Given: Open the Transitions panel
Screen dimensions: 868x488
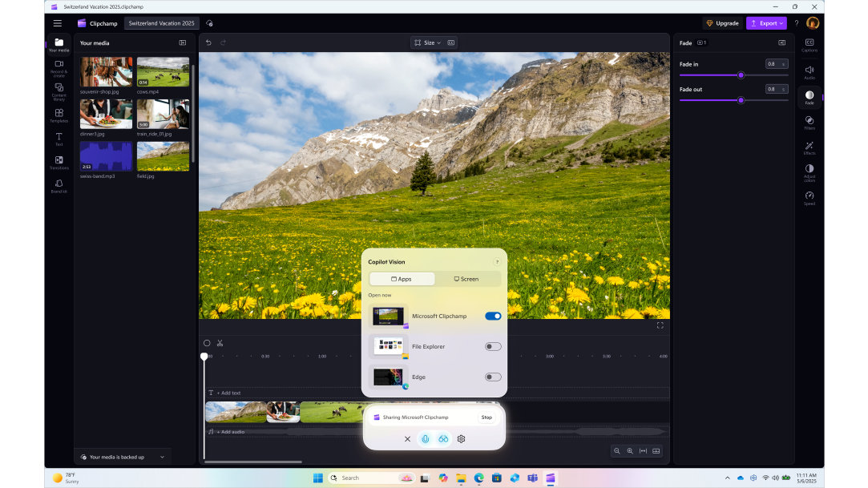Looking at the screenshot, I should (x=59, y=163).
